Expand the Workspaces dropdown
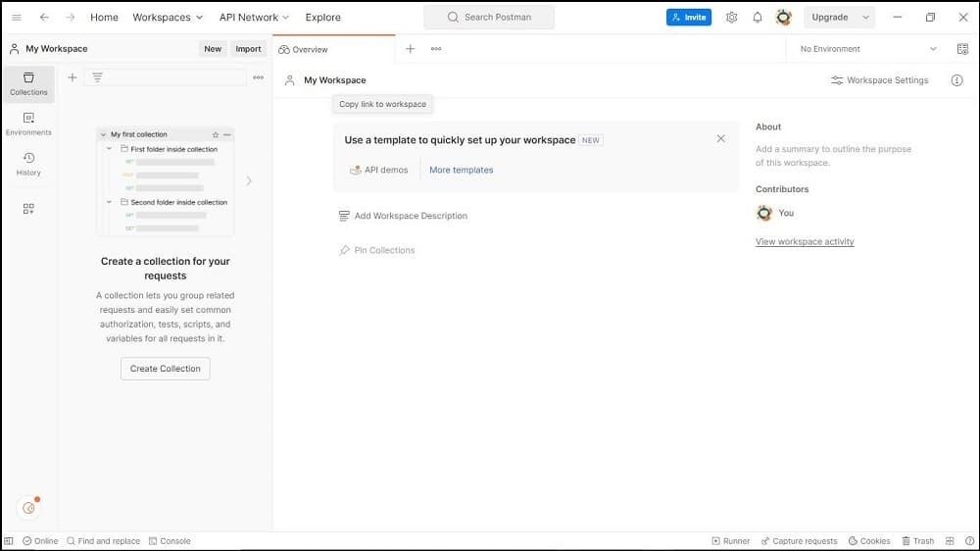This screenshot has height=551, width=980. 168,18
